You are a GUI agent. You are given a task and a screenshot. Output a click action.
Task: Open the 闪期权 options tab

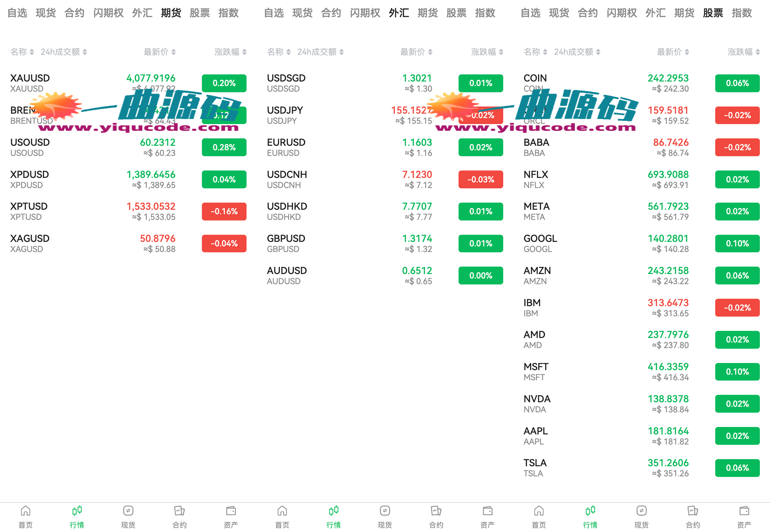[x=108, y=13]
